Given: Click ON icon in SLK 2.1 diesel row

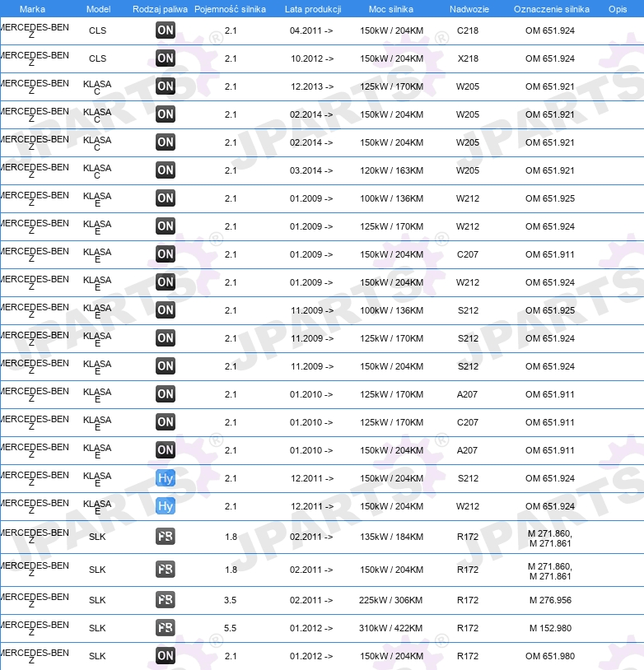Looking at the screenshot, I should [x=165, y=656].
